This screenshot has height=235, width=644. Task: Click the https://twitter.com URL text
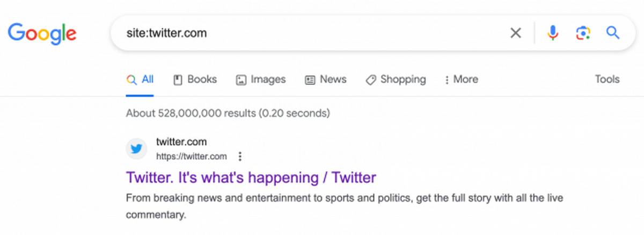[191, 156]
